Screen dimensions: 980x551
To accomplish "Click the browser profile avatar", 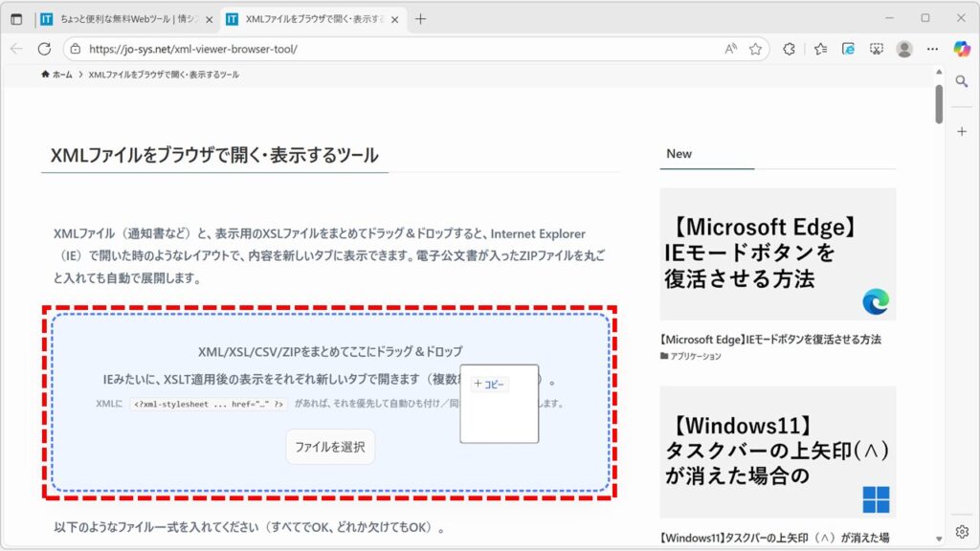I will pyautogui.click(x=903, y=49).
